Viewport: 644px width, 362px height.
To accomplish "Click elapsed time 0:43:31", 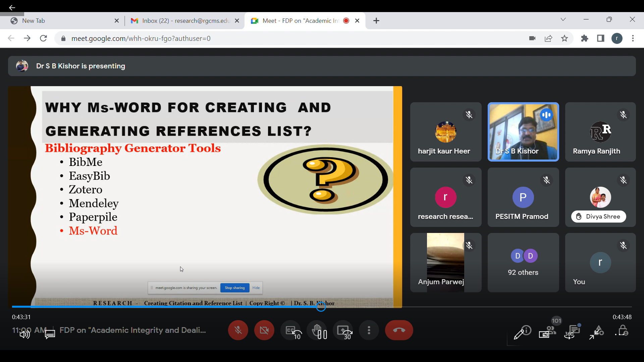I will click(x=21, y=317).
